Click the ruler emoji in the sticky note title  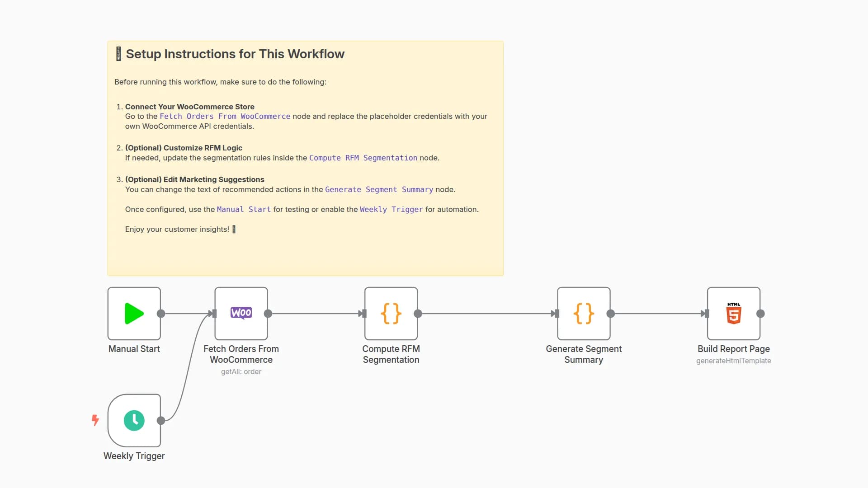click(118, 54)
